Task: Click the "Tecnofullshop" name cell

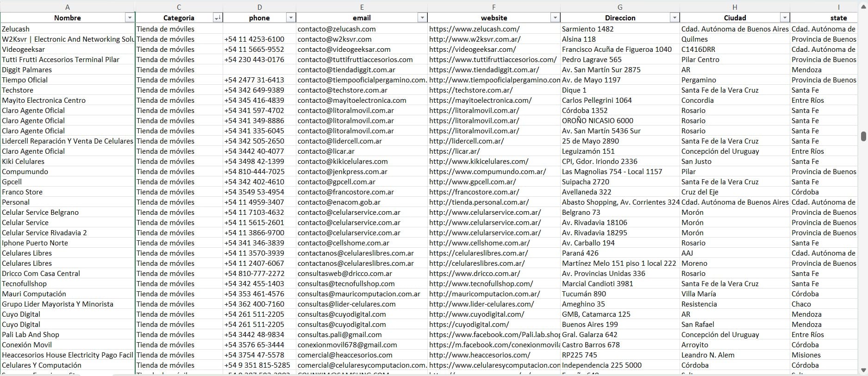Action: pyautogui.click(x=68, y=283)
